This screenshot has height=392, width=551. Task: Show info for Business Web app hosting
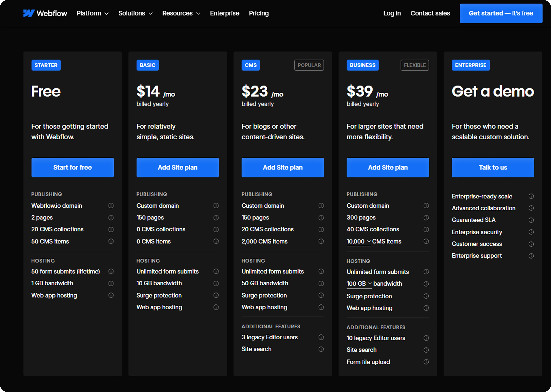point(426,308)
